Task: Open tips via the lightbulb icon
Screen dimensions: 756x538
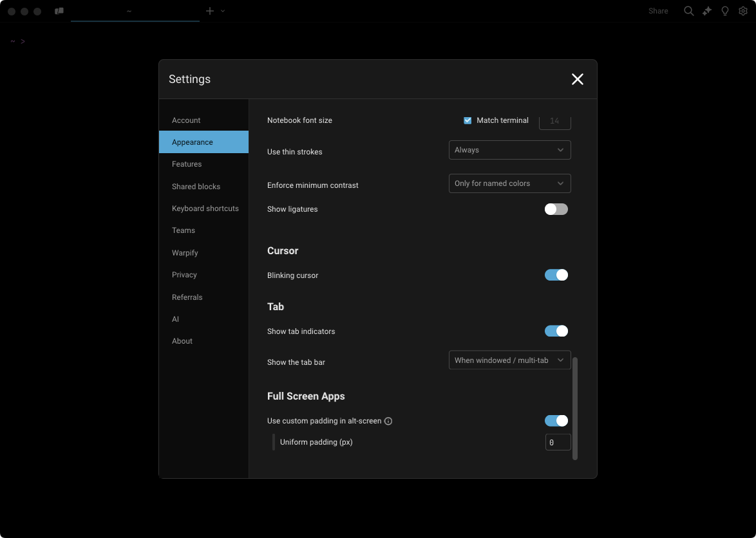Action: [x=724, y=11]
